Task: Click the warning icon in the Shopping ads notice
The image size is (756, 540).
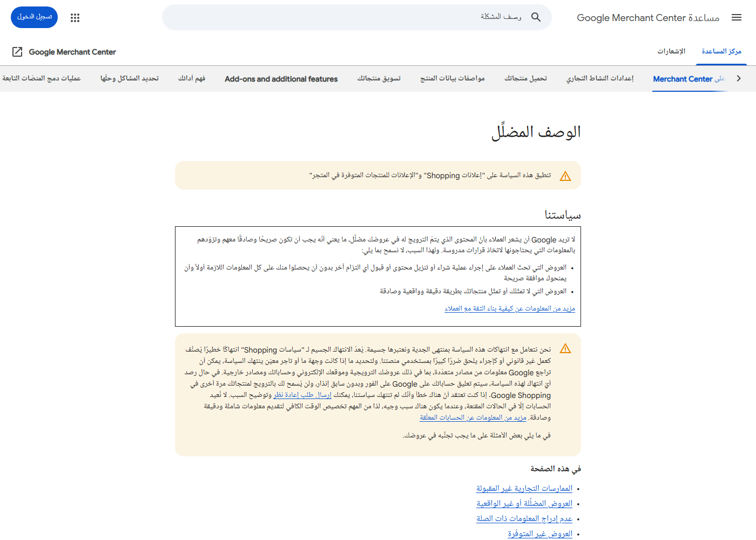Action: tap(565, 176)
